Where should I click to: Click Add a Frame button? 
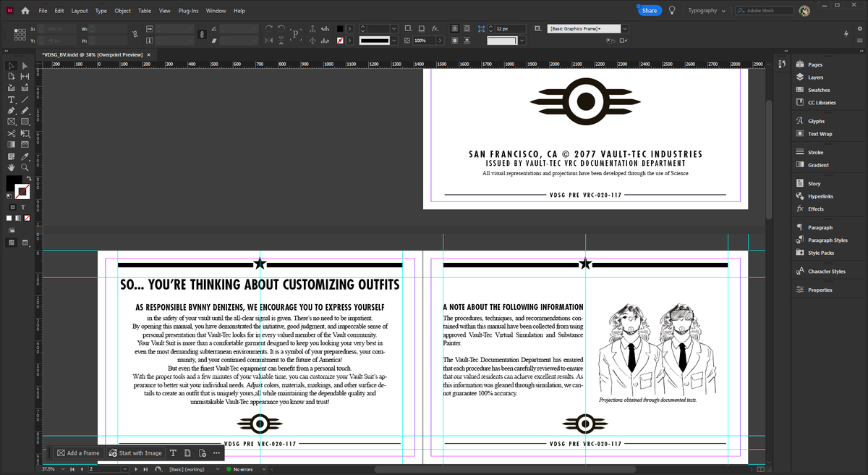pos(78,453)
